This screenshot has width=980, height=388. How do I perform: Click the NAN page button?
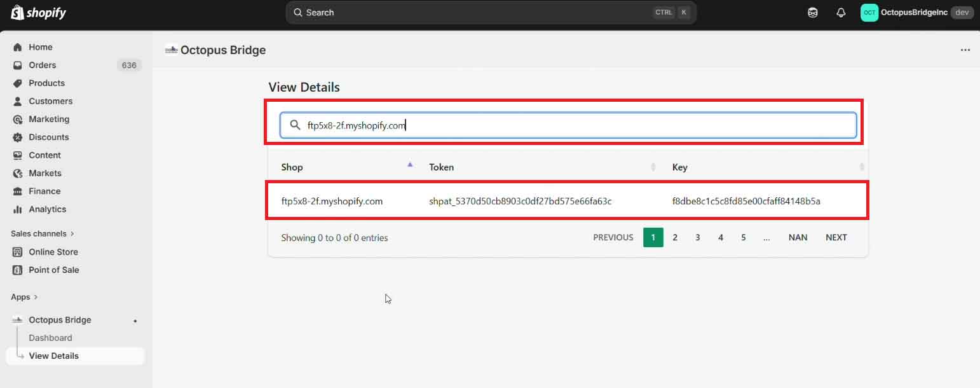point(798,237)
